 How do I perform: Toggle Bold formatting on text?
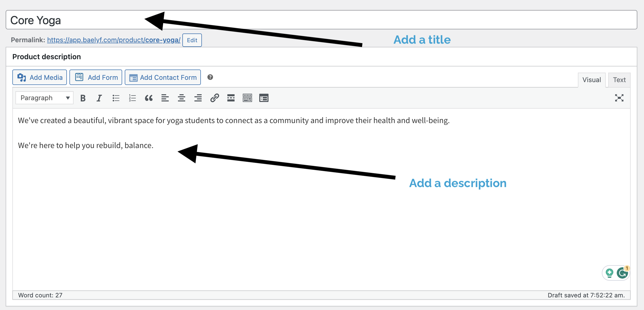point(82,98)
